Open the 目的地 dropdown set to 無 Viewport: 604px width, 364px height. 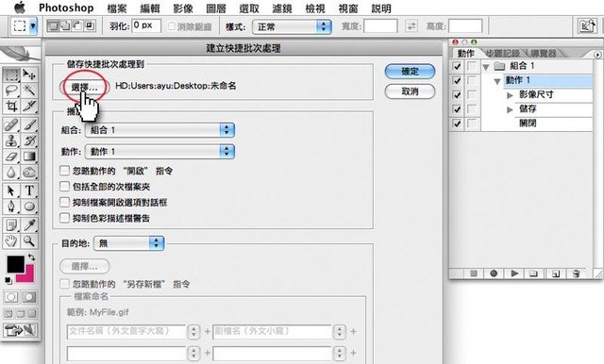pos(129,243)
